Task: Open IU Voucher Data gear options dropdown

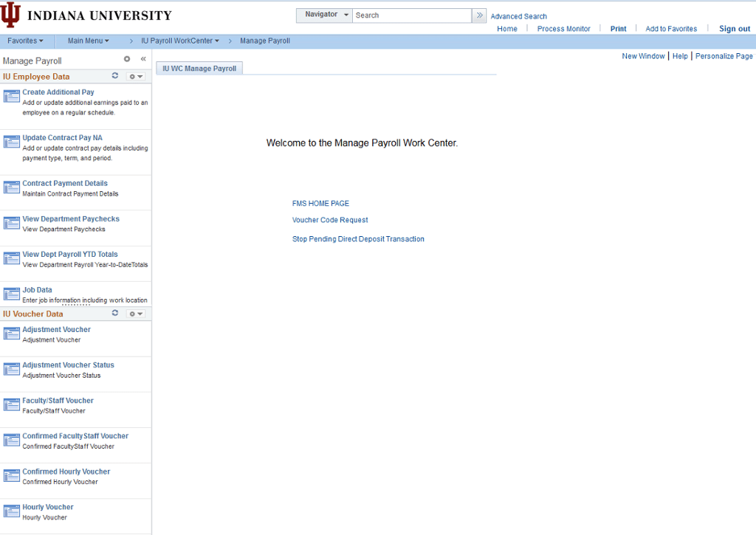Action: pyautogui.click(x=136, y=314)
